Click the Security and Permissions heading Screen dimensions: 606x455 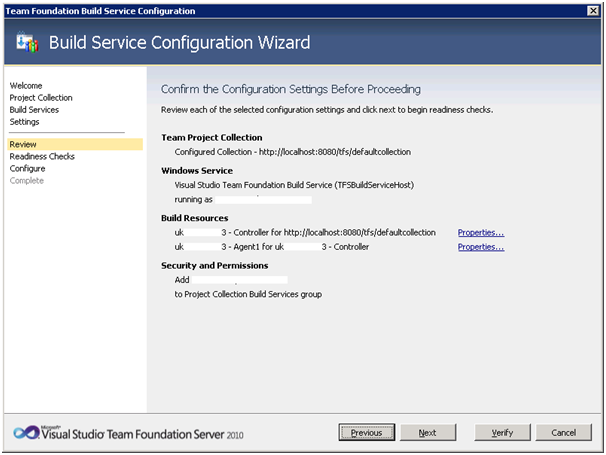coord(214,266)
